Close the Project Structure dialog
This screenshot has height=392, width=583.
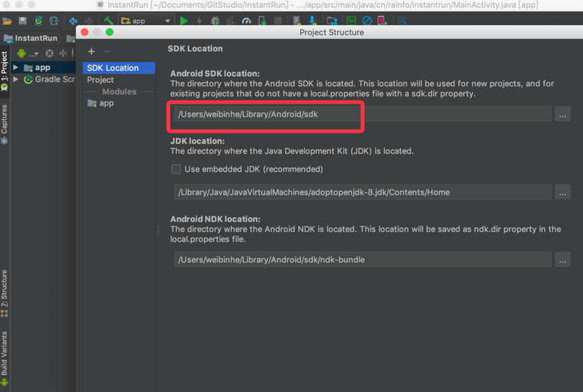(x=84, y=32)
